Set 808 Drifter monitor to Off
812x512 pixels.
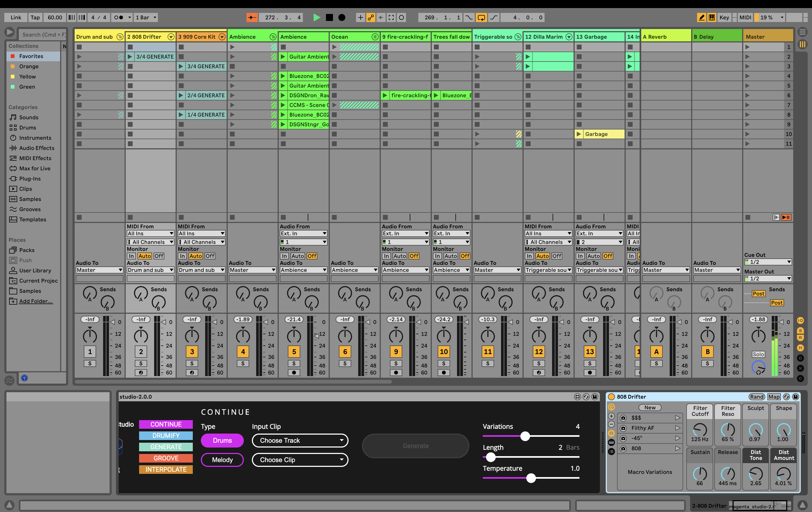[159, 256]
